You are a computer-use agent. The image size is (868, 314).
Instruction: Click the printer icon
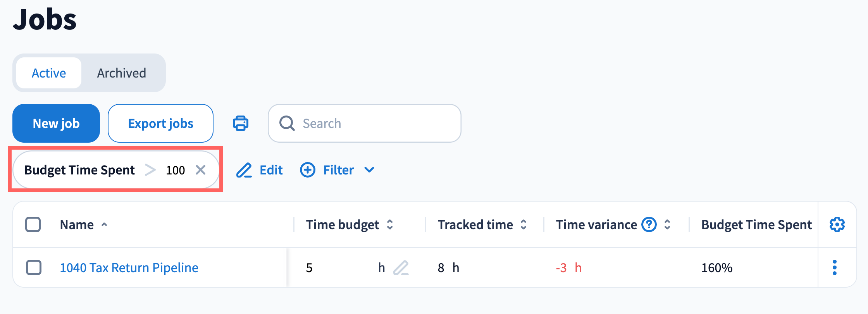click(241, 123)
